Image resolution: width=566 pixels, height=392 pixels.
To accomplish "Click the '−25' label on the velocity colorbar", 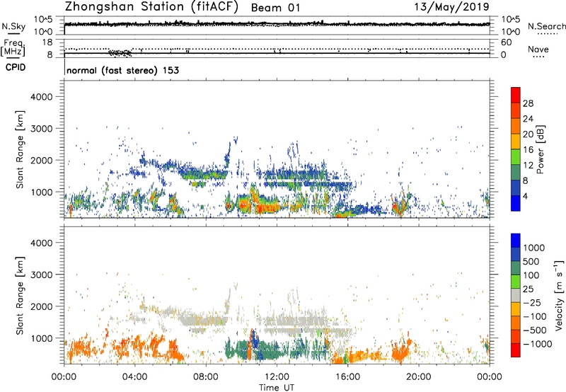I will 533,303.
